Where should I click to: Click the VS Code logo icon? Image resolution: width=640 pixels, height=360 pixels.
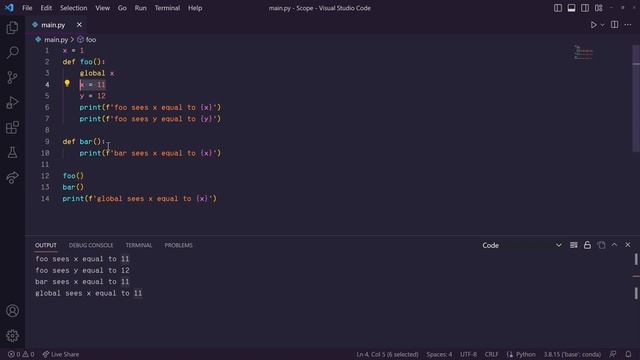click(9, 8)
